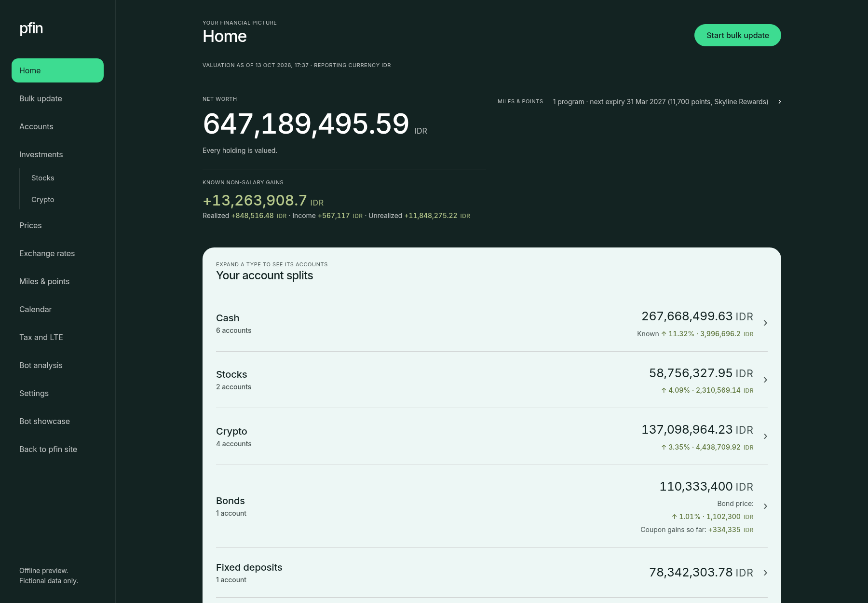Click the Fixed deposits title
The height and width of the screenshot is (603, 868).
coord(249,567)
